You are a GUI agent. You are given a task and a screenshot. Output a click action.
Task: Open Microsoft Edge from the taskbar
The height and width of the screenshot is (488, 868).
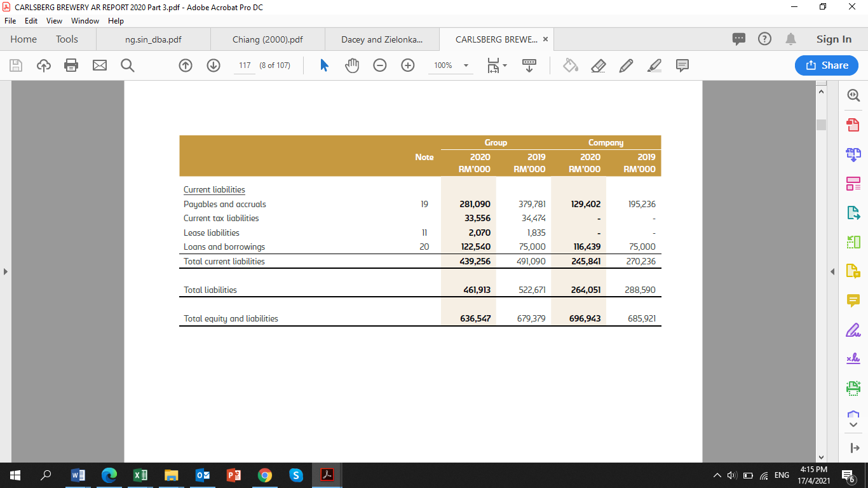click(x=109, y=475)
